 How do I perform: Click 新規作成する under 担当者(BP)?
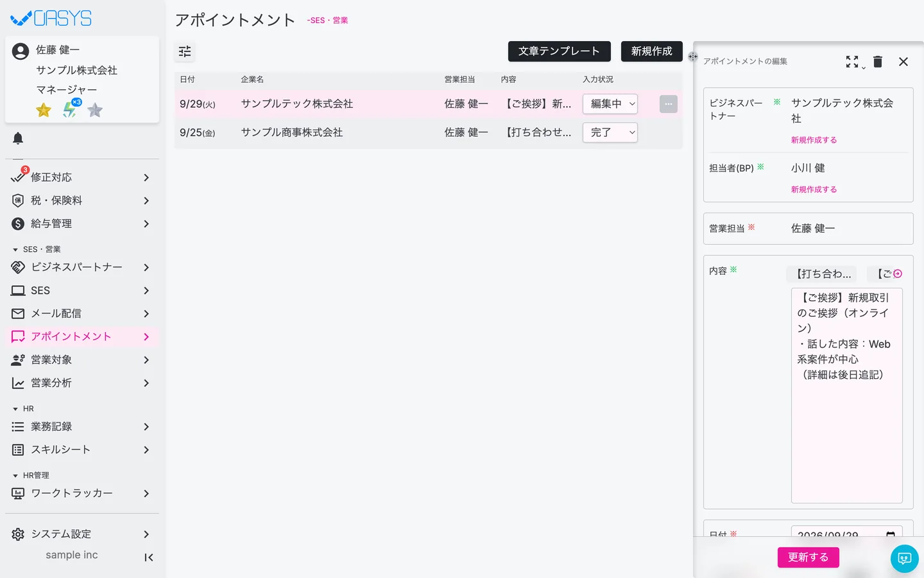pyautogui.click(x=814, y=189)
